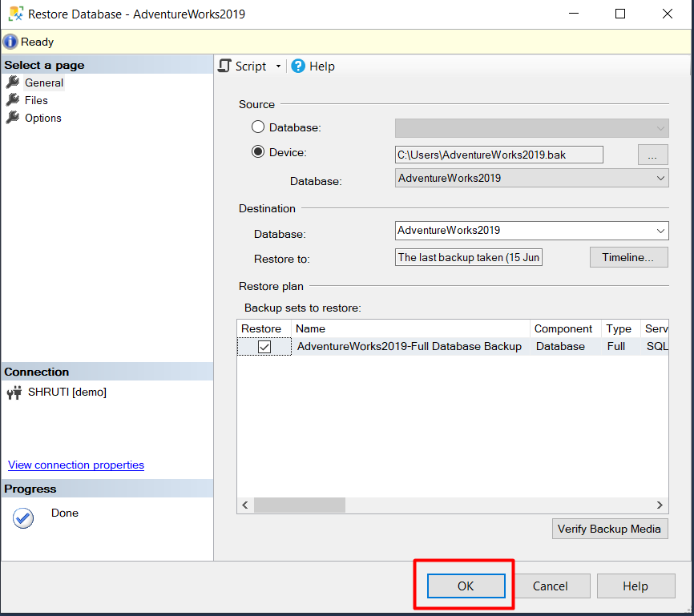Screen dimensions: 694x616
Task: Select the General page wrench icon
Action: tap(14, 83)
